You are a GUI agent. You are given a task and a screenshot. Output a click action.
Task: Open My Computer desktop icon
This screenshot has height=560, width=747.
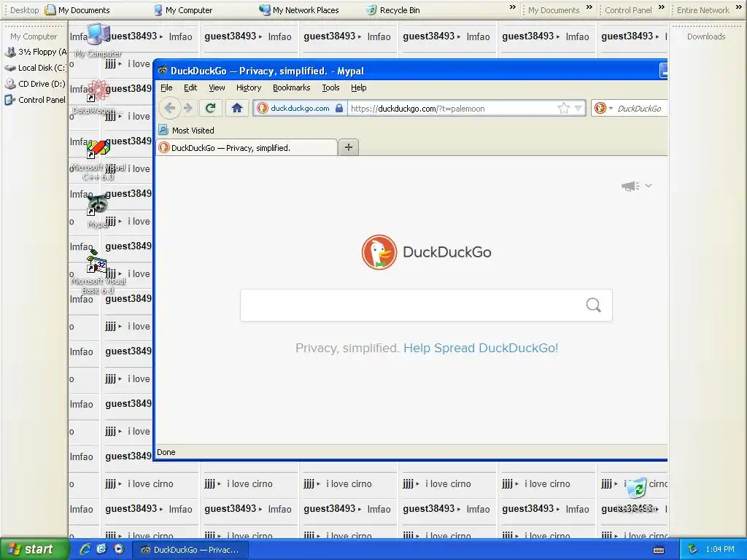pyautogui.click(x=98, y=41)
